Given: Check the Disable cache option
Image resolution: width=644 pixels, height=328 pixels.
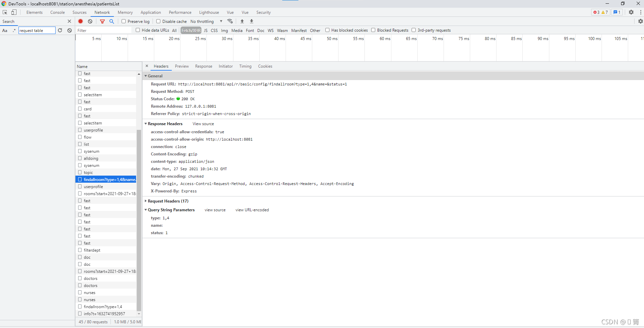Looking at the screenshot, I should [x=158, y=21].
